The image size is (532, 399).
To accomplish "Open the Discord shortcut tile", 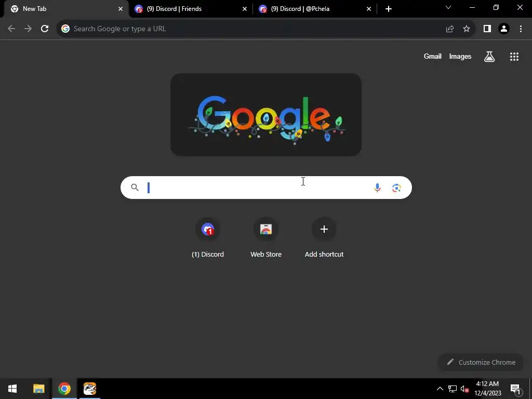I will 208,238.
